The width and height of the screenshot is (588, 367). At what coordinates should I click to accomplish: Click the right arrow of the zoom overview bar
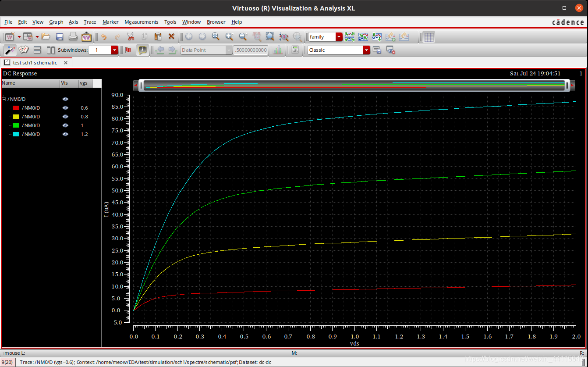click(x=572, y=85)
